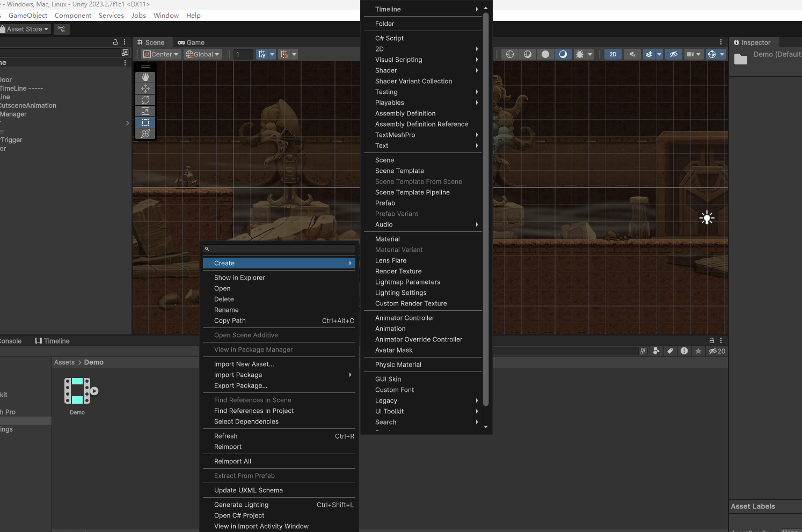Screen dimensions: 802x532
Task: Open Project panel three-dot options menu
Action: coord(721,340)
